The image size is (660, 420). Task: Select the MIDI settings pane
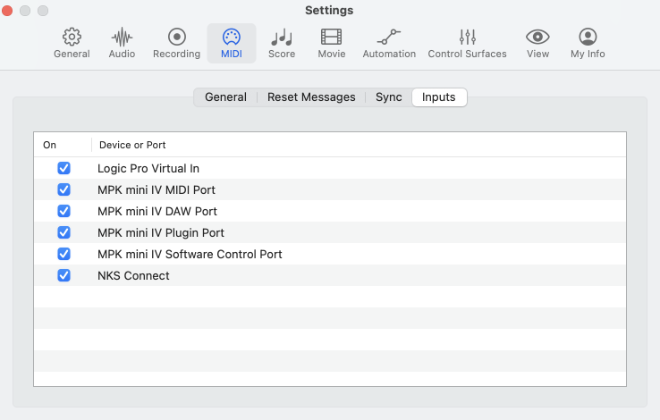click(x=232, y=43)
